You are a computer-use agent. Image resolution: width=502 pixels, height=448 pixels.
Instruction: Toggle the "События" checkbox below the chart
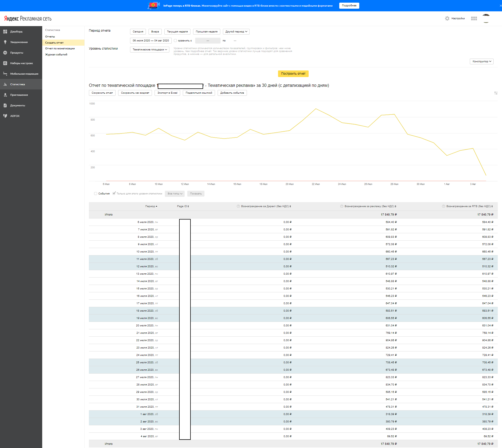coord(96,194)
